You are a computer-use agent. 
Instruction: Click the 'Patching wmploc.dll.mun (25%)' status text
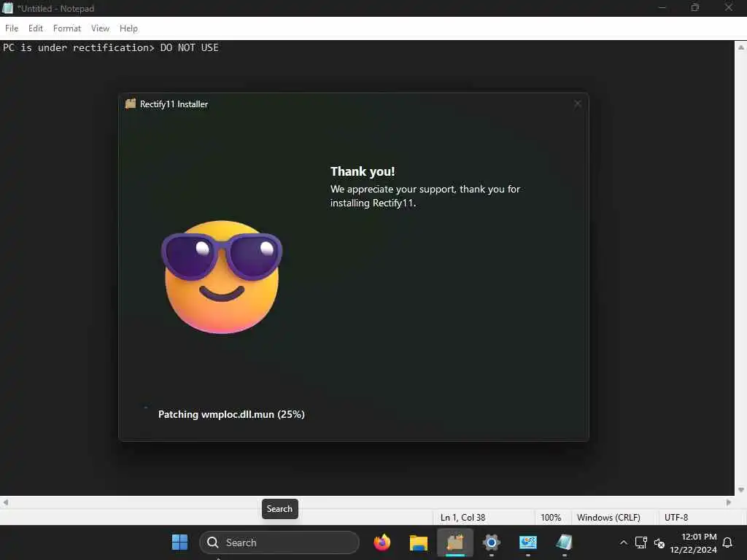[231, 414]
